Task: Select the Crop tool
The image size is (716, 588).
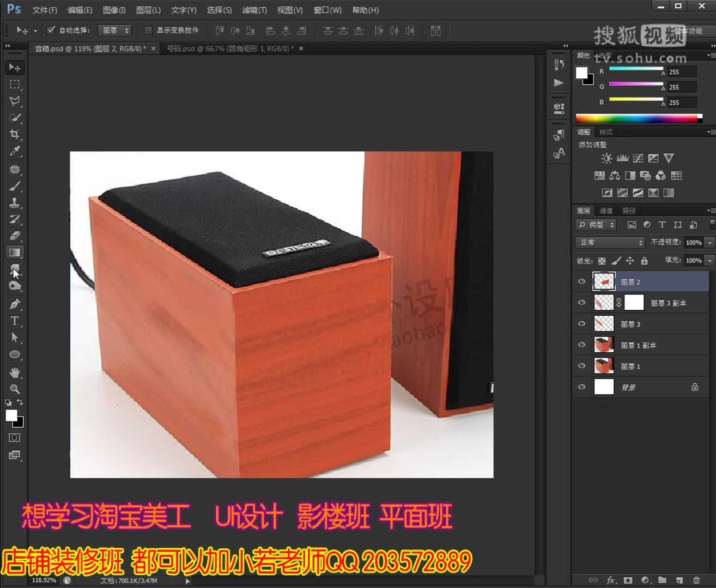Action: tap(15, 134)
